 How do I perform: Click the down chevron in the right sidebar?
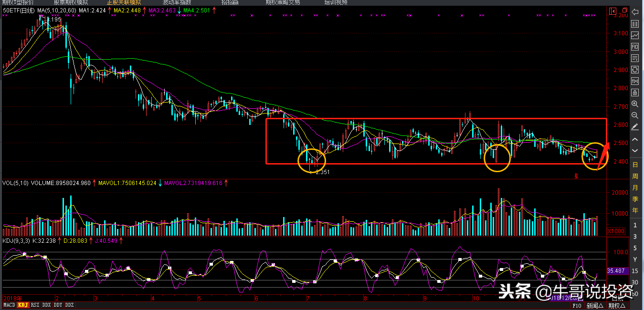[x=635, y=151]
